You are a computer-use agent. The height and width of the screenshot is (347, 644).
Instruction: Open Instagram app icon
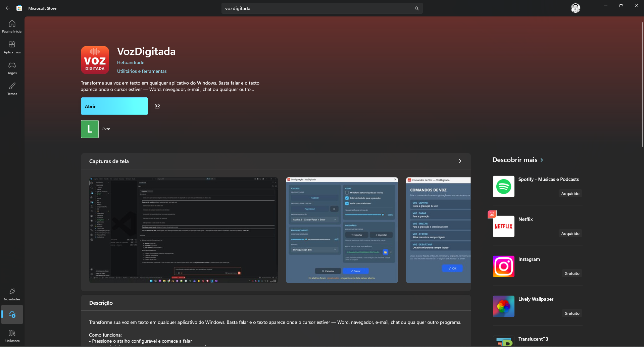point(504,266)
